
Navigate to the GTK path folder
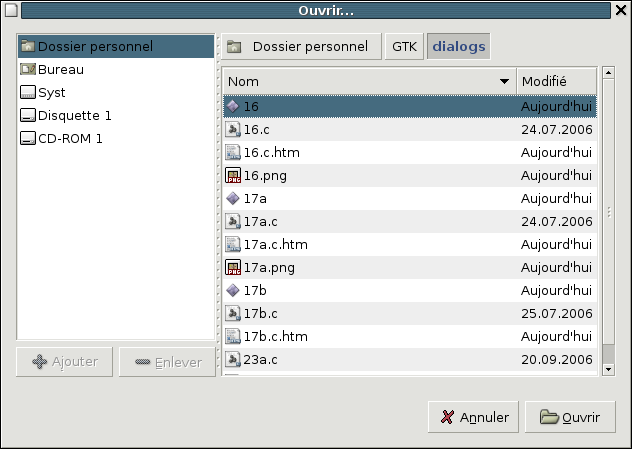(x=404, y=47)
